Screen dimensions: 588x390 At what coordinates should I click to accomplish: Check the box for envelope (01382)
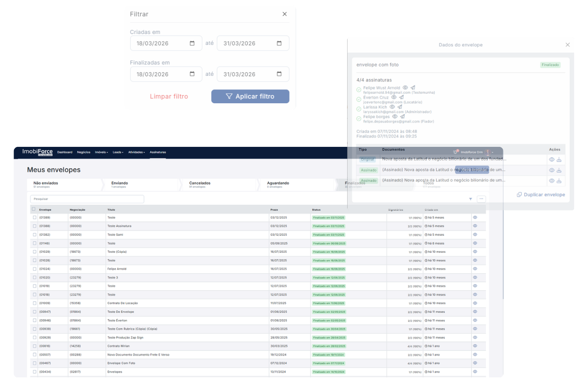34,234
